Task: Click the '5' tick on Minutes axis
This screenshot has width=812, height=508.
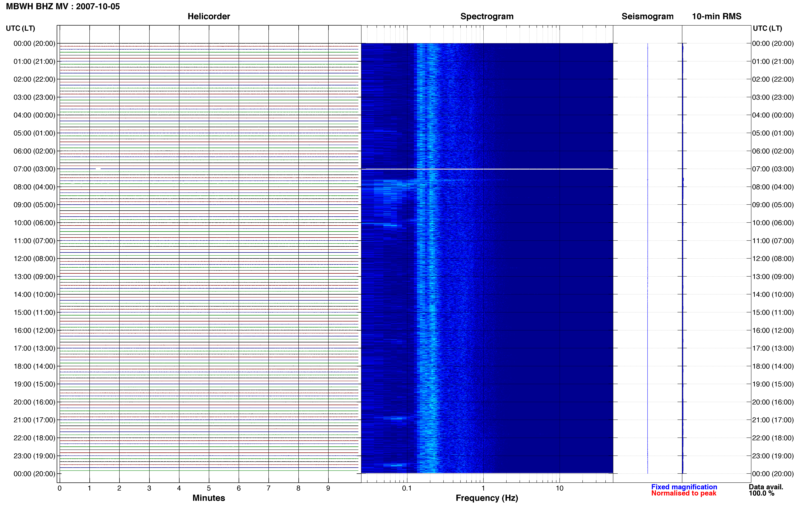Action: click(x=209, y=488)
